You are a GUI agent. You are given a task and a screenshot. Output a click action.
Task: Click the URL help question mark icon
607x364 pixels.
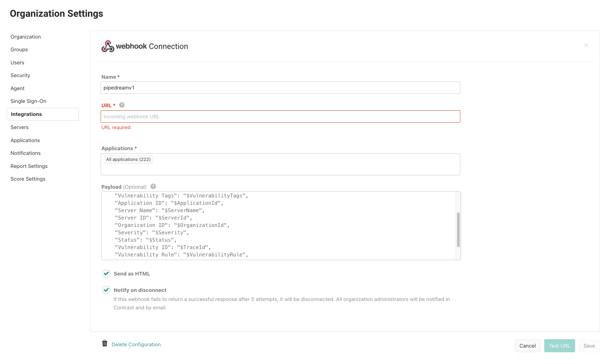tap(122, 105)
